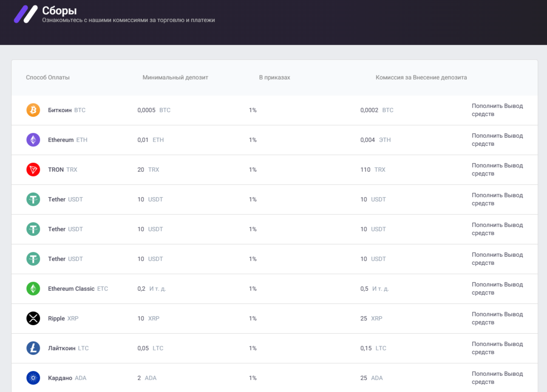The width and height of the screenshot is (547, 392).
Task: Click the 1% value in Биткоин row
Action: (x=253, y=110)
